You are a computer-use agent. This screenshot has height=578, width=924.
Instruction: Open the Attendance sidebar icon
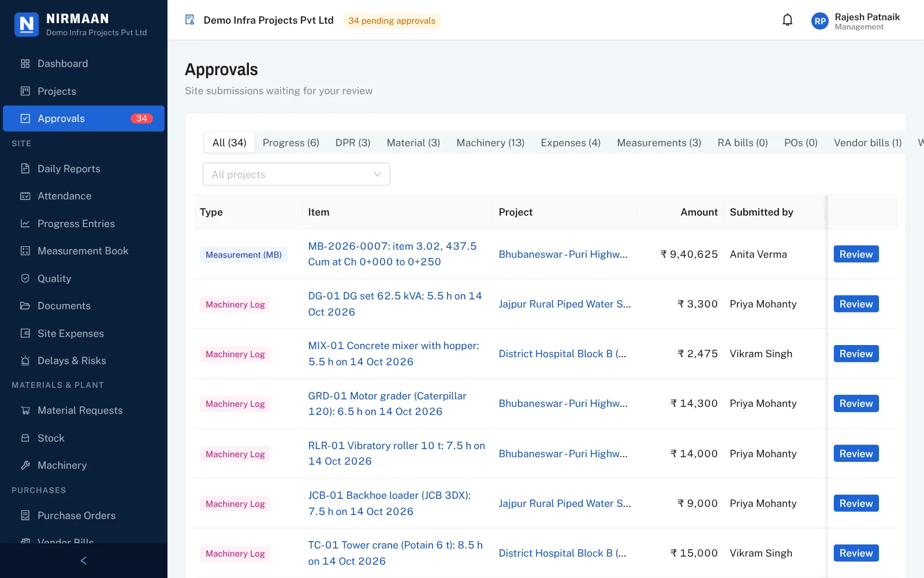[x=25, y=196]
